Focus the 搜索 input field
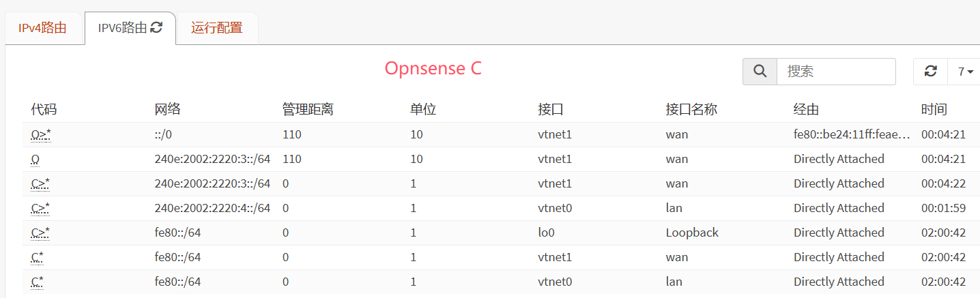Viewport: 980px width, 298px height. pos(835,72)
